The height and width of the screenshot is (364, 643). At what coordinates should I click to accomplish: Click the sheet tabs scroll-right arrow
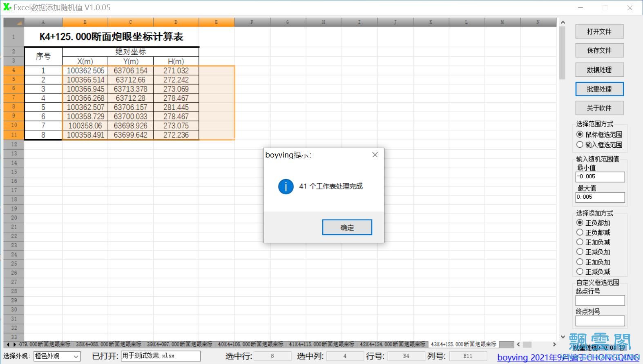click(15, 345)
